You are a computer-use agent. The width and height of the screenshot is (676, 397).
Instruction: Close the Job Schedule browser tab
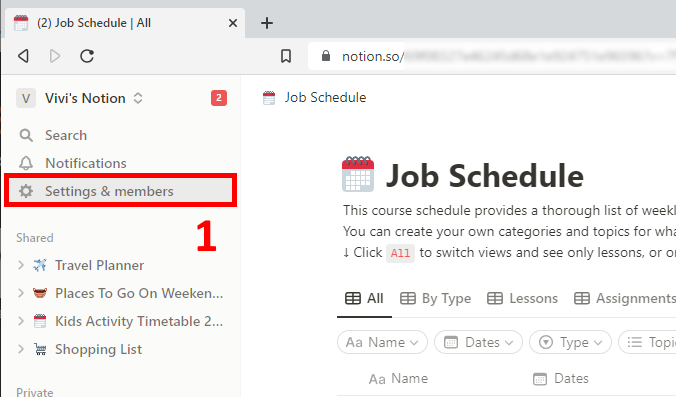pyautogui.click(x=233, y=23)
